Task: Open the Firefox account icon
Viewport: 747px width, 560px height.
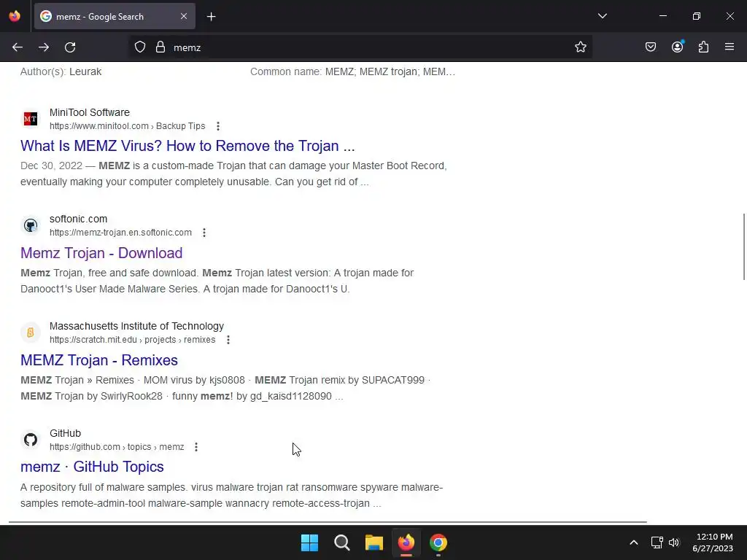Action: tap(678, 47)
